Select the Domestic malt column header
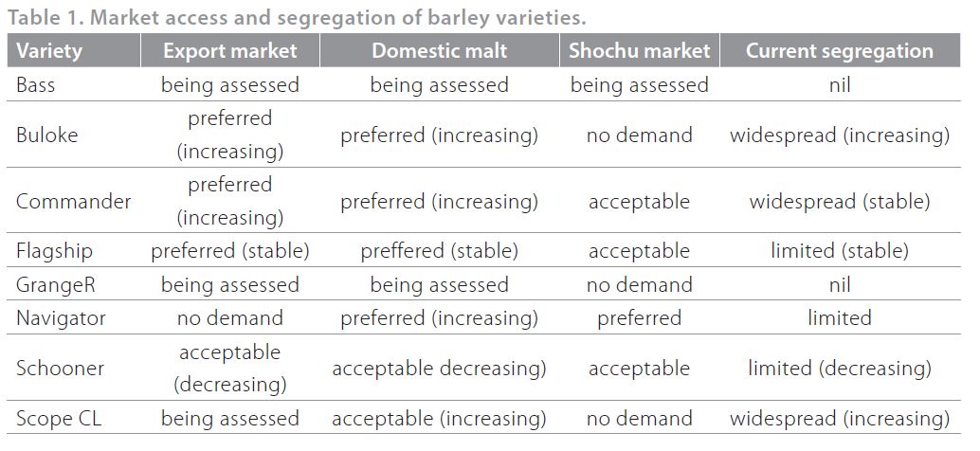 pyautogui.click(x=439, y=51)
